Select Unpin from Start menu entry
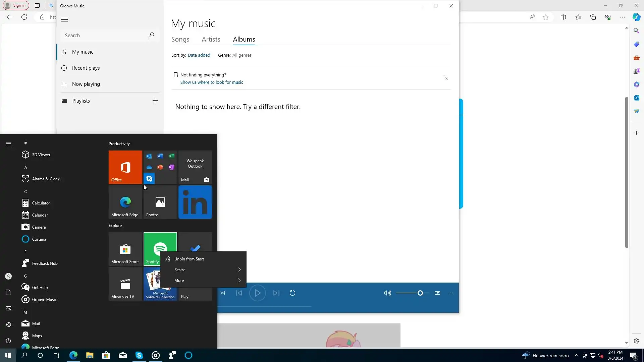 pyautogui.click(x=189, y=259)
